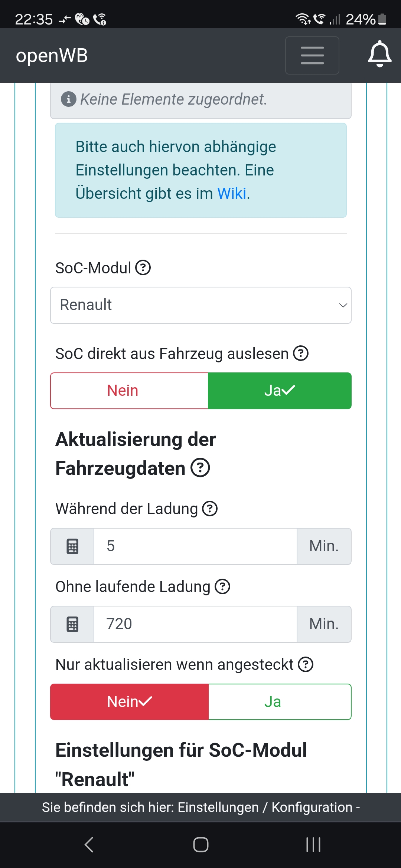401x868 pixels.
Task: Select Ja for SoC direkt aus Fahrzeug
Action: tap(280, 391)
